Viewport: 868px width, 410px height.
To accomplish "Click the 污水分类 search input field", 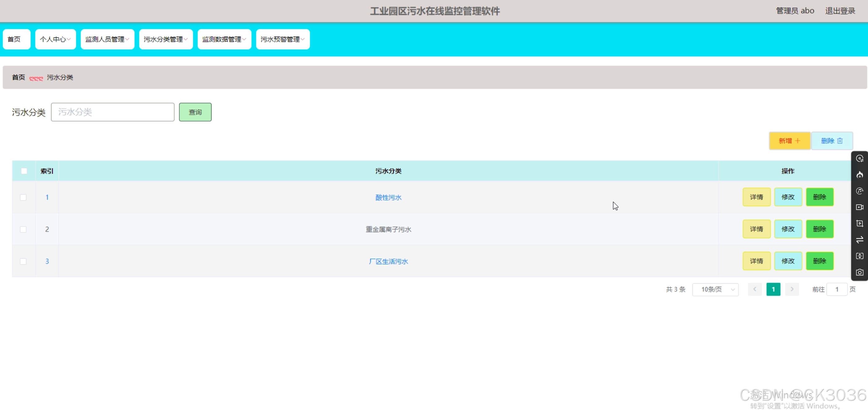I will [112, 112].
